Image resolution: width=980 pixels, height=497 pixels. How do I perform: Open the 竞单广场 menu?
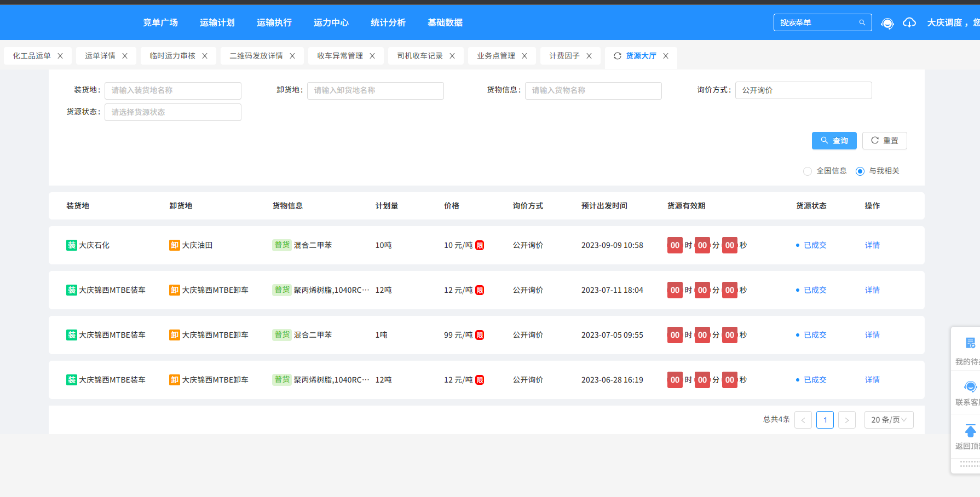tap(160, 22)
